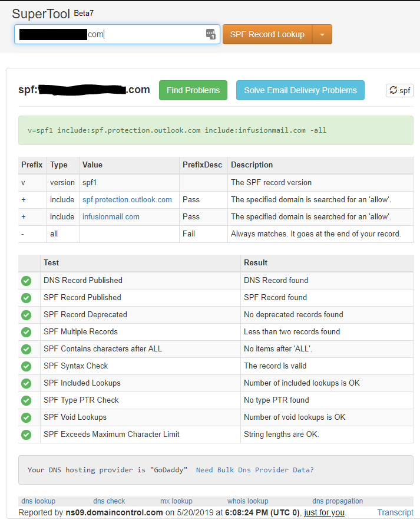Image resolution: width=420 pixels, height=523 pixels.
Task: Click the green Find Problems button
Action: [x=193, y=90]
